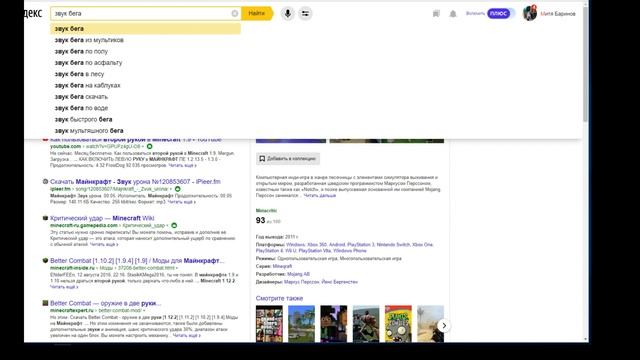Click Добавить в коллекцию button
Image resolution: width=640 pixels, height=360 pixels.
click(288, 158)
